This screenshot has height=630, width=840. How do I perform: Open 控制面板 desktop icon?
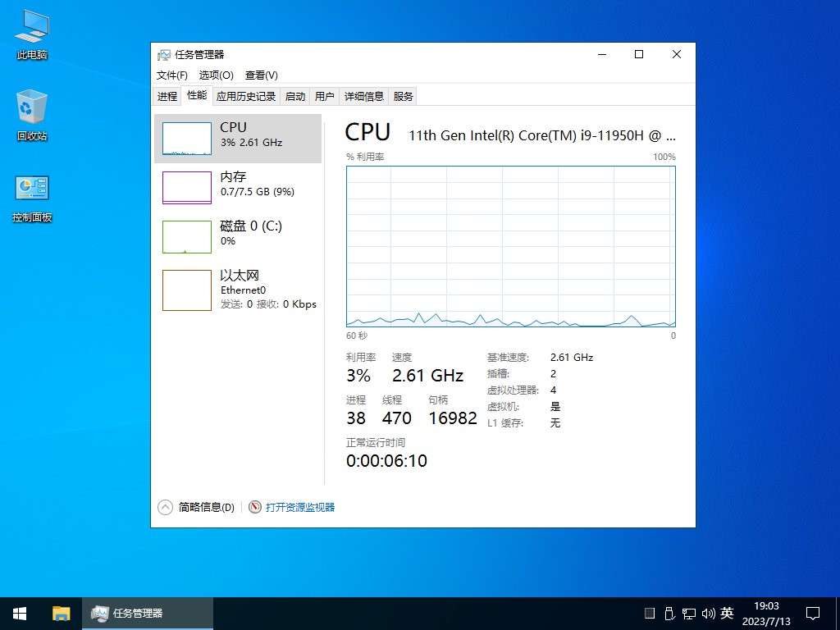pos(32,199)
